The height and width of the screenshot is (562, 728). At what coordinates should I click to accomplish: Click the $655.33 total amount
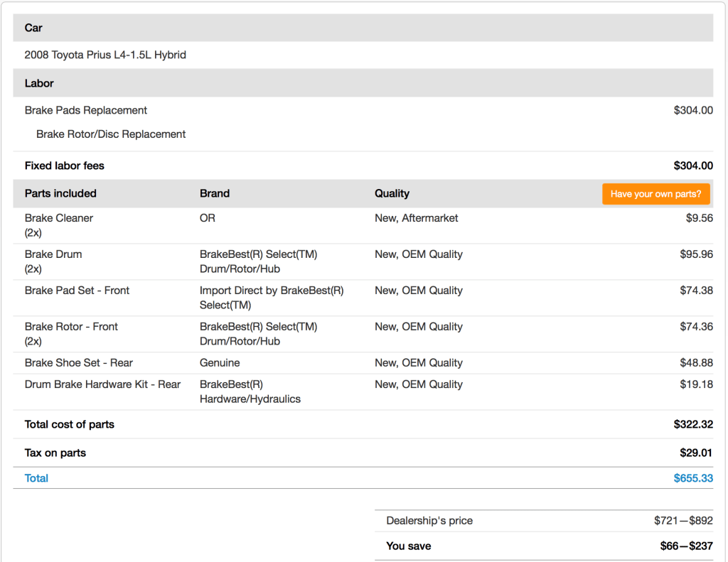click(692, 478)
